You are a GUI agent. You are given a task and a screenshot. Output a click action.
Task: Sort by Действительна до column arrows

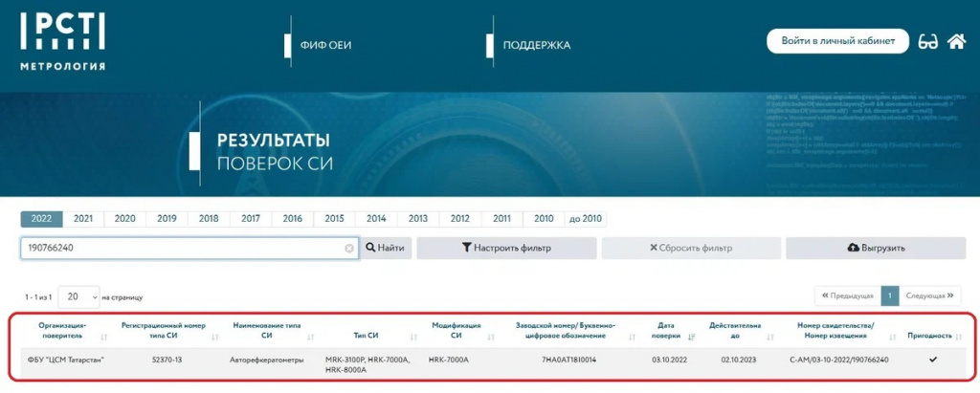(770, 337)
